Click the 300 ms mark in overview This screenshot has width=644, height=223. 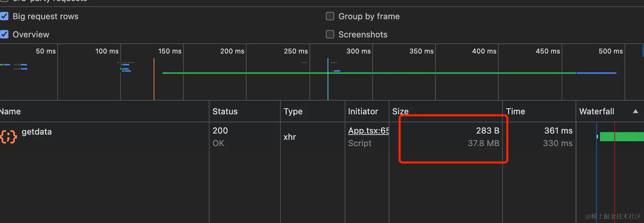[358, 51]
